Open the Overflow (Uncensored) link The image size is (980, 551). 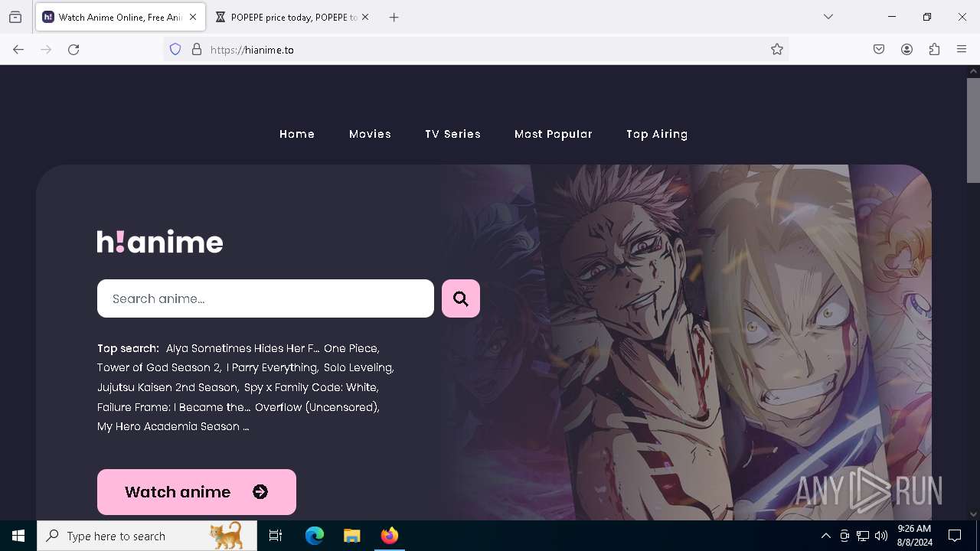[x=317, y=407]
